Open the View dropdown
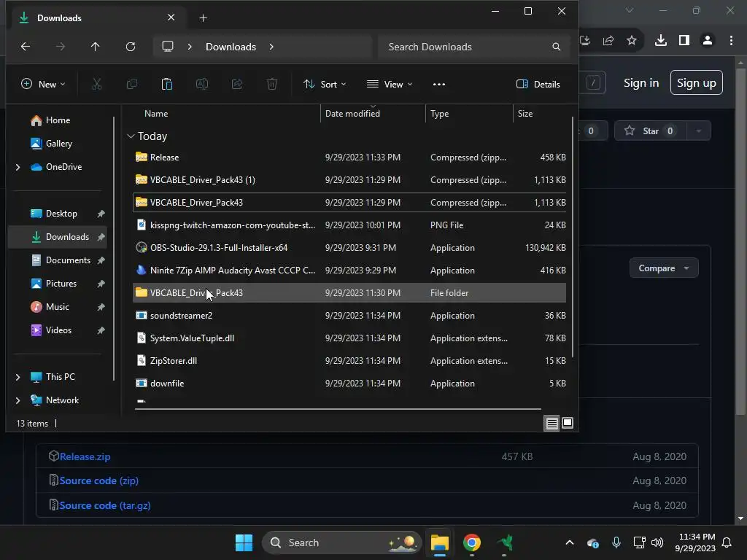 pos(390,85)
